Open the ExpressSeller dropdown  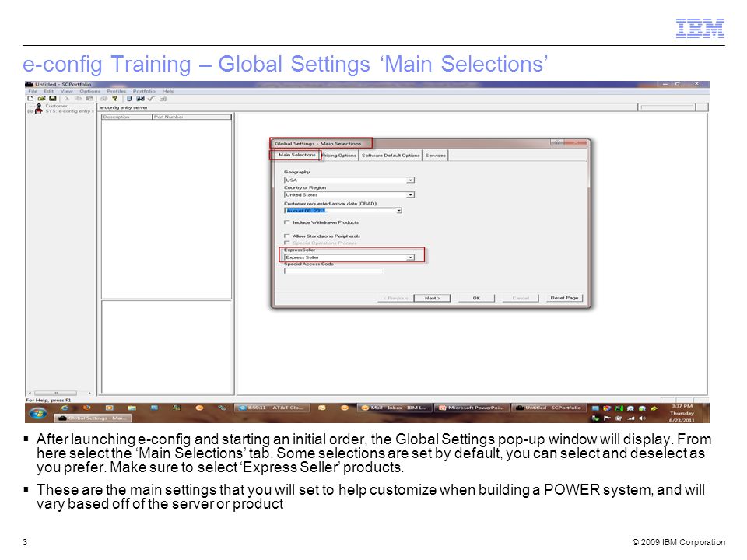410,257
